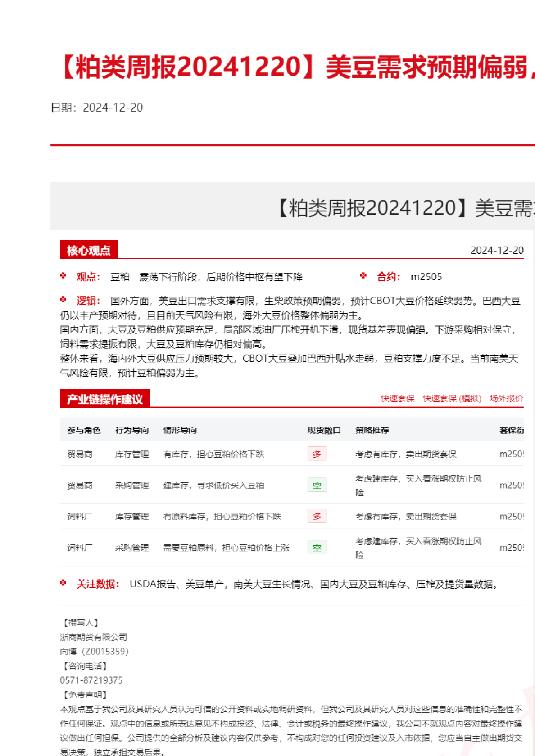
Task: Click the red diamond bullet beside 合约
Action: 363,276
